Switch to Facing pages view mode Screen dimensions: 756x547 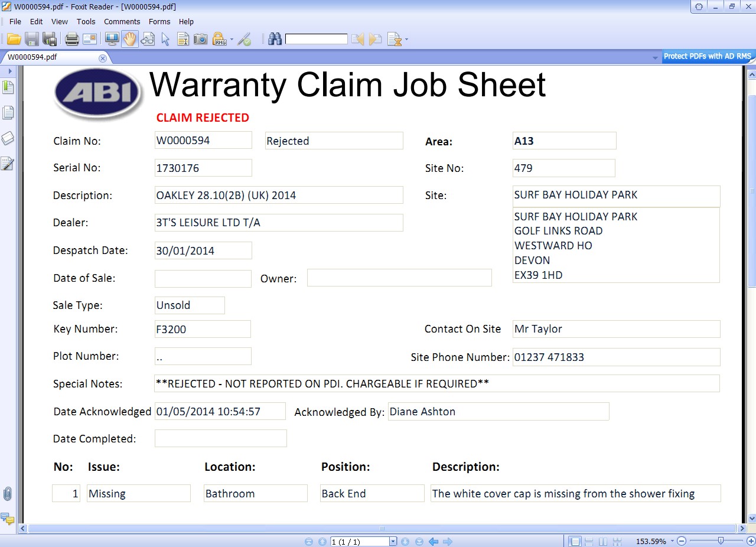tap(603, 542)
